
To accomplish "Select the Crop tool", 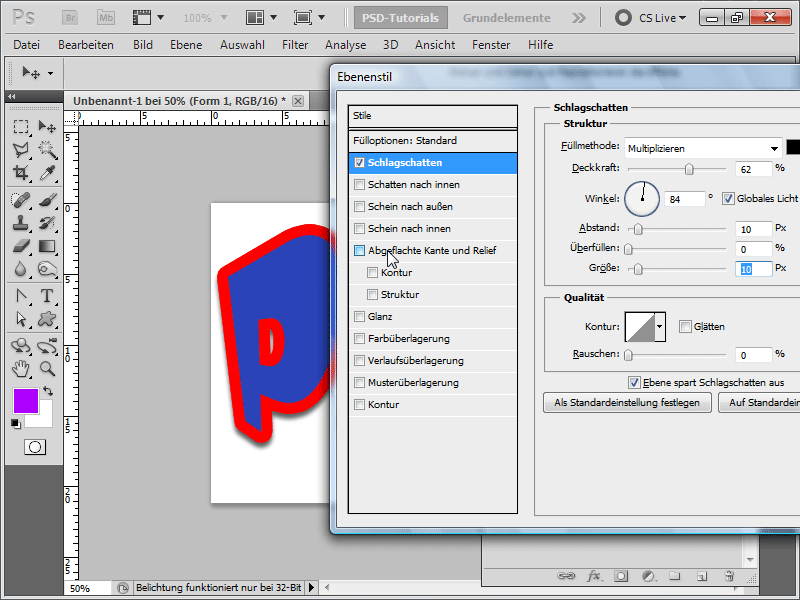I will tap(20, 173).
